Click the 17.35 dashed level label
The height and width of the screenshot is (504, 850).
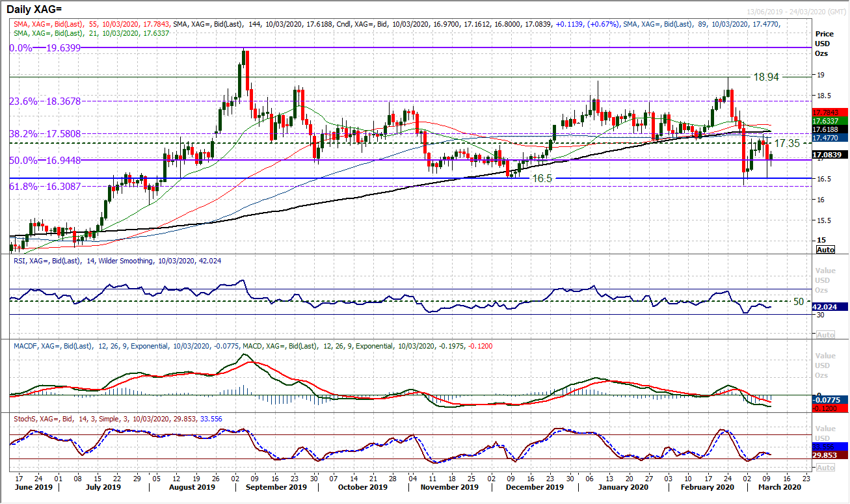pyautogui.click(x=786, y=142)
